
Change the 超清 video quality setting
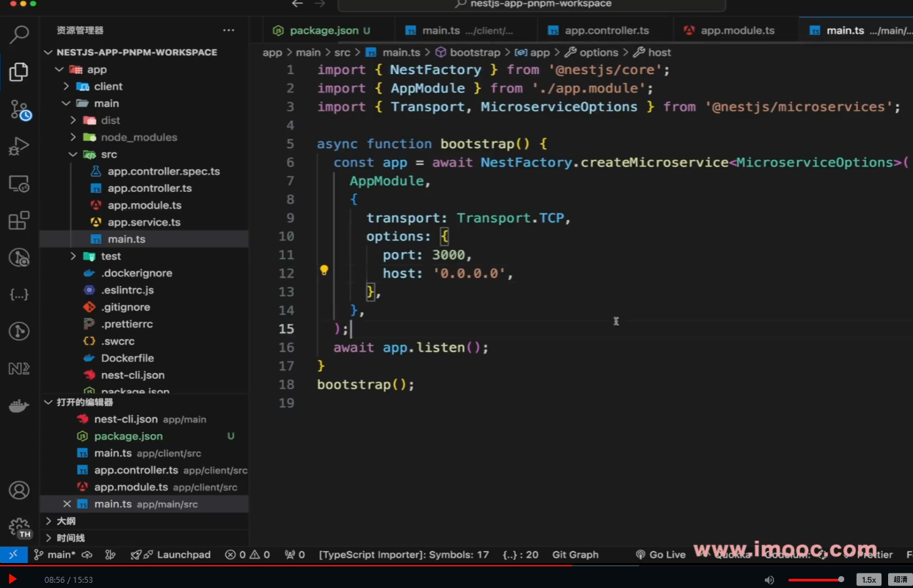tap(901, 579)
